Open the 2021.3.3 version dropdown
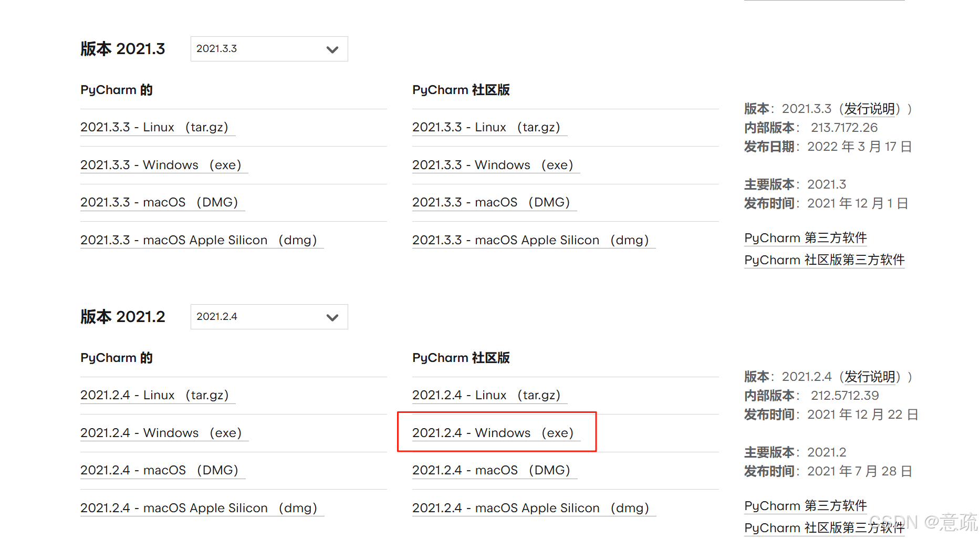Screen dimensions: 980x539 click(269, 49)
